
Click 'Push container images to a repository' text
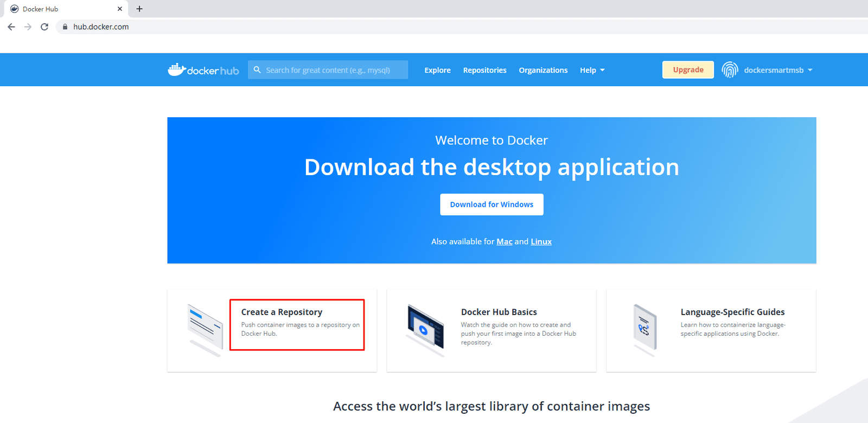(x=301, y=329)
